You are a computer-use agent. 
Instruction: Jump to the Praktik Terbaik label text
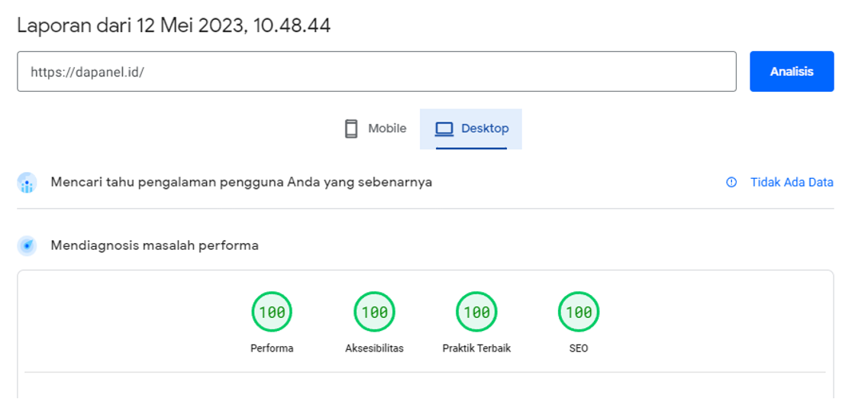[476, 349]
